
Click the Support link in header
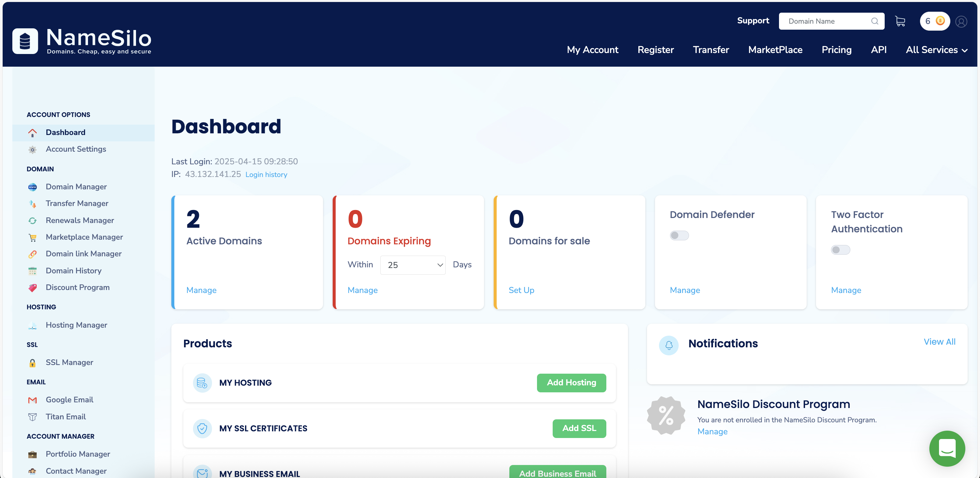tap(753, 21)
